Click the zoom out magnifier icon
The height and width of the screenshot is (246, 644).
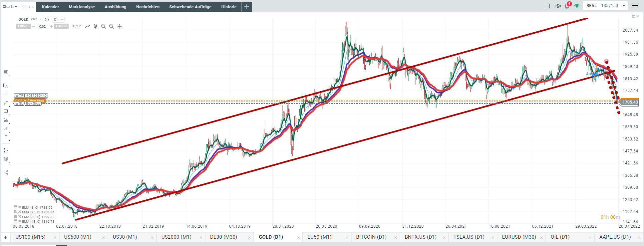pos(104,26)
